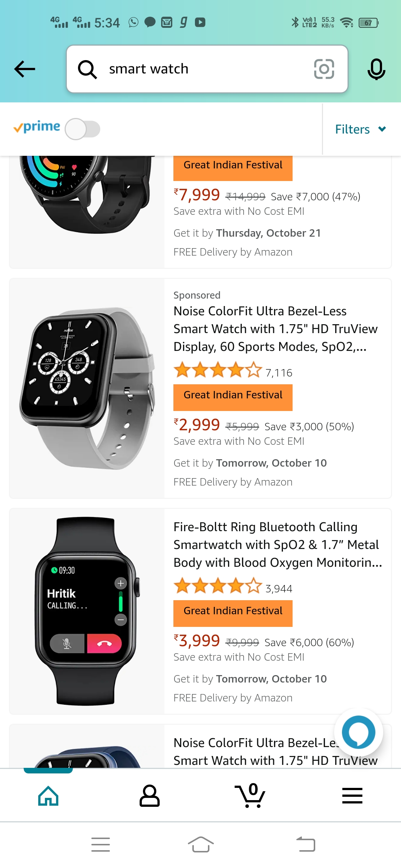This screenshot has height=868, width=401.
Task: Tap the grey Noise watch product image
Action: click(87, 388)
